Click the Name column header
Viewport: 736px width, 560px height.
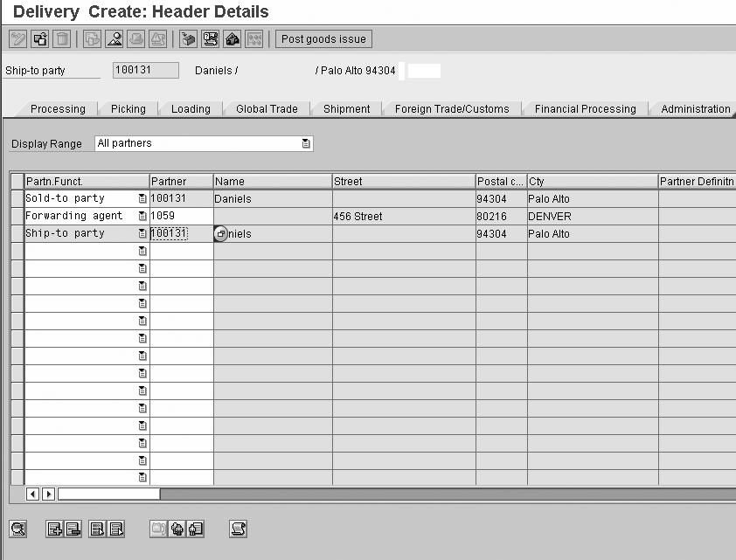click(x=273, y=181)
